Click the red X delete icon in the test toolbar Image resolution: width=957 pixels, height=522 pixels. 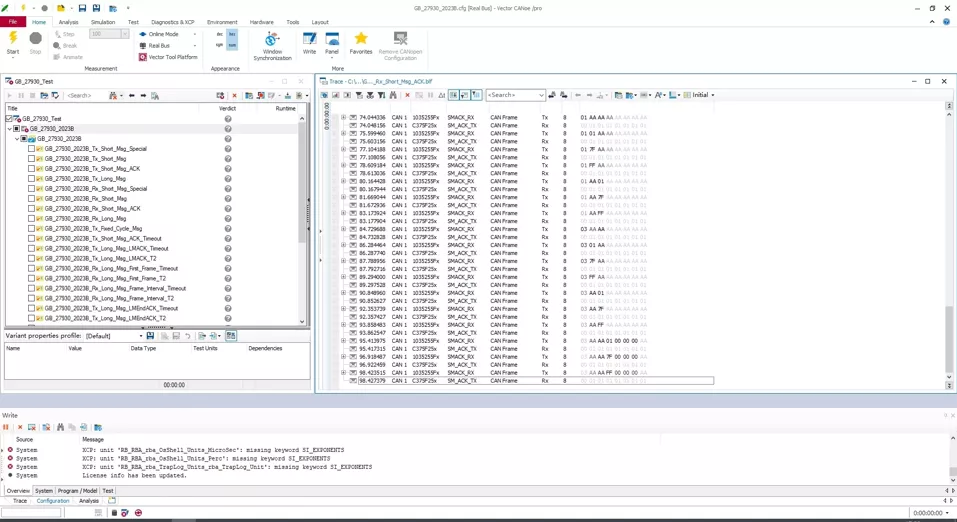point(234,95)
